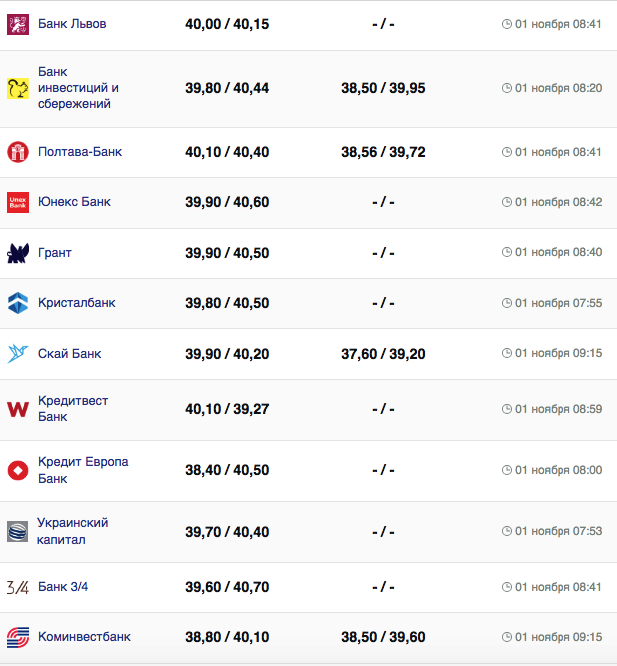Click the red Полтава-Банк logo icon
Viewport: 617px width, 666px height.
click(x=18, y=152)
